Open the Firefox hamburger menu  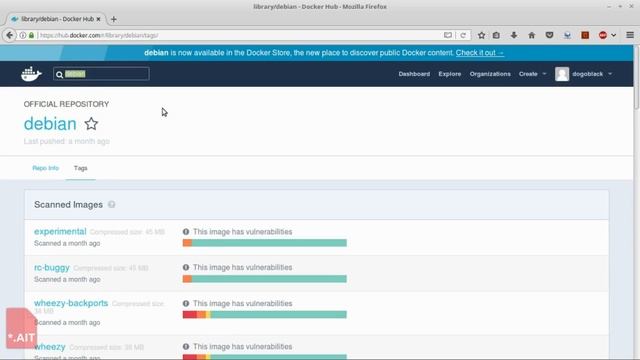point(630,35)
